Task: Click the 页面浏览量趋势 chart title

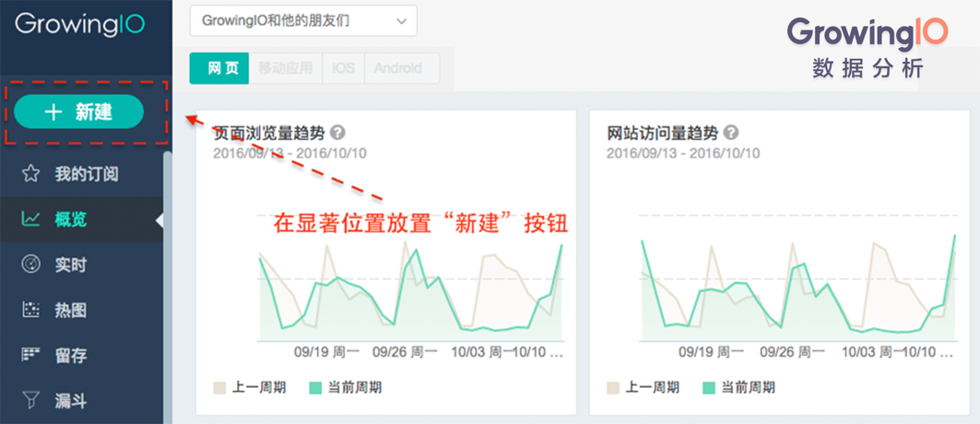Action: (x=269, y=133)
